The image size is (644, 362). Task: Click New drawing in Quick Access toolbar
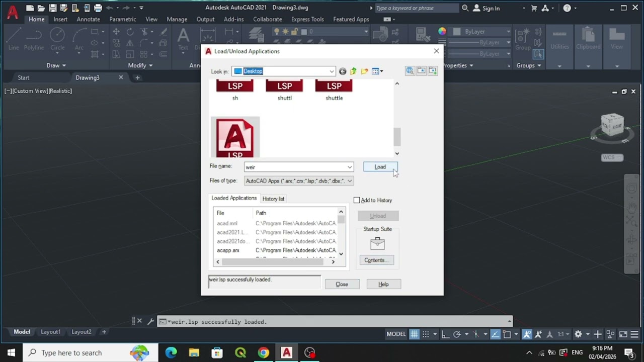pos(30,8)
